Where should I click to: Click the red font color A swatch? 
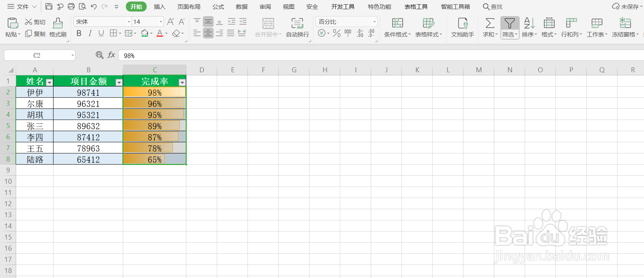pos(160,33)
